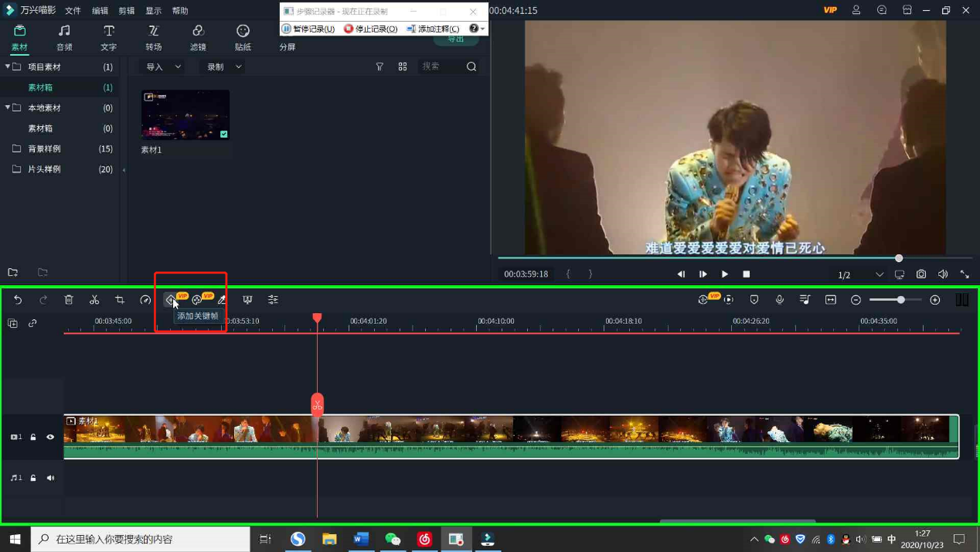Expand the 录制 record dropdown
Screen dimensions: 980x552
[x=223, y=67]
